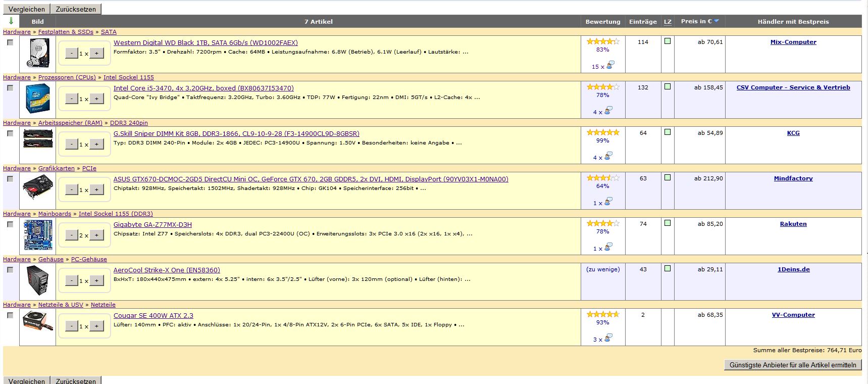This screenshot has height=384, width=868.
Task: Increase quantity of Cougar SE 400W
Action: 96,326
